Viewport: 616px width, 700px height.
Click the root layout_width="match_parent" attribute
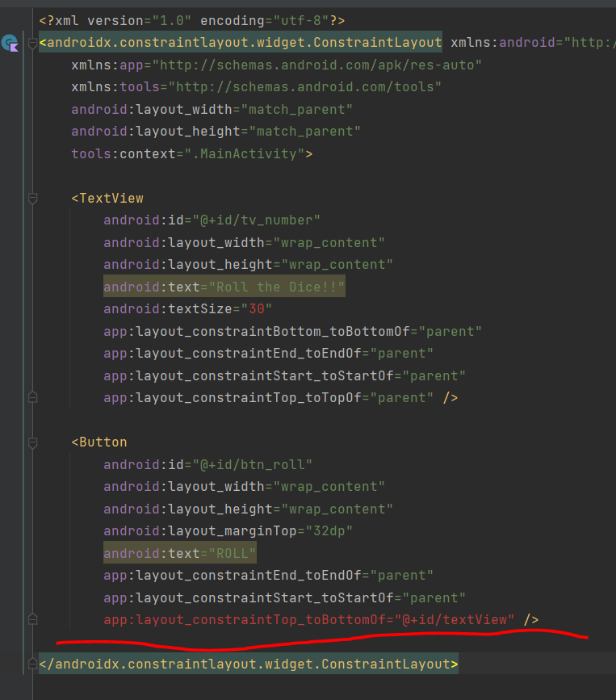tap(212, 109)
